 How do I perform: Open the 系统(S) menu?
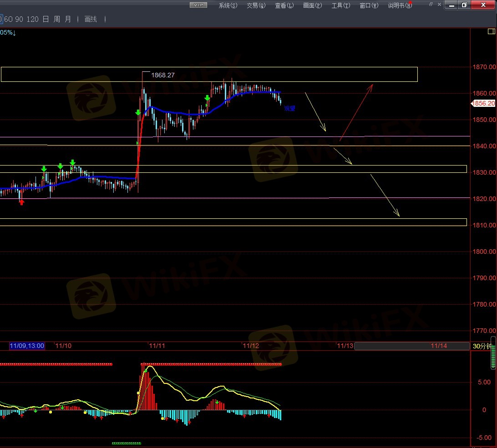click(228, 5)
